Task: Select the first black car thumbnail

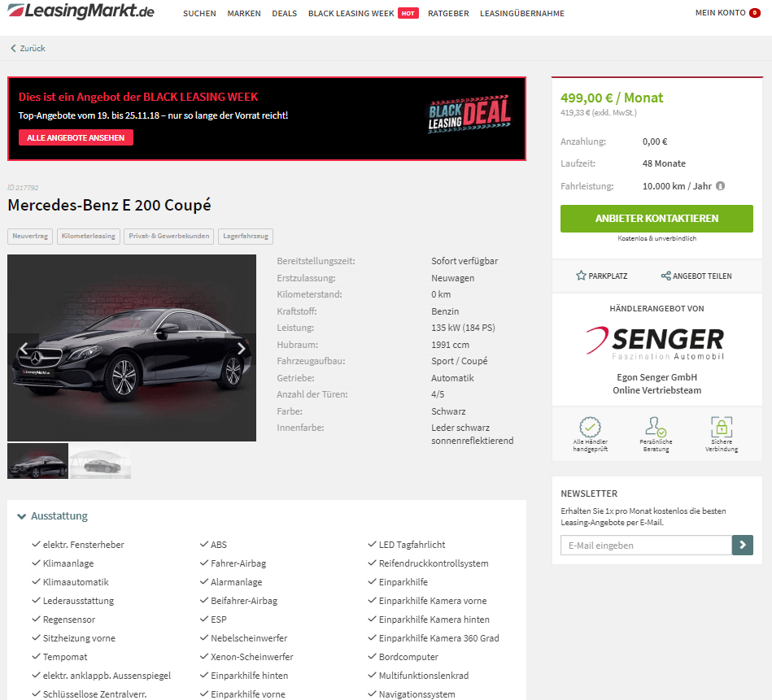Action: point(38,461)
